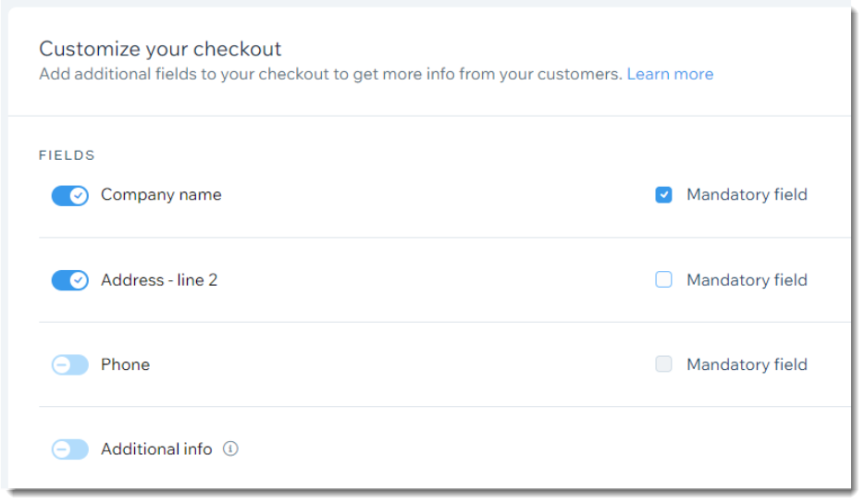
Task: Click the 'Add additional fields' description text
Action: coord(330,74)
